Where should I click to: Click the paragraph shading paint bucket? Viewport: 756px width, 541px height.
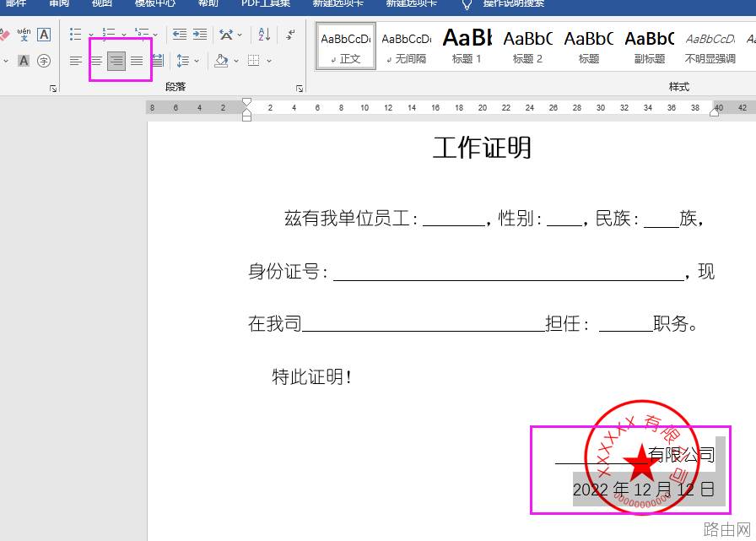[x=221, y=61]
